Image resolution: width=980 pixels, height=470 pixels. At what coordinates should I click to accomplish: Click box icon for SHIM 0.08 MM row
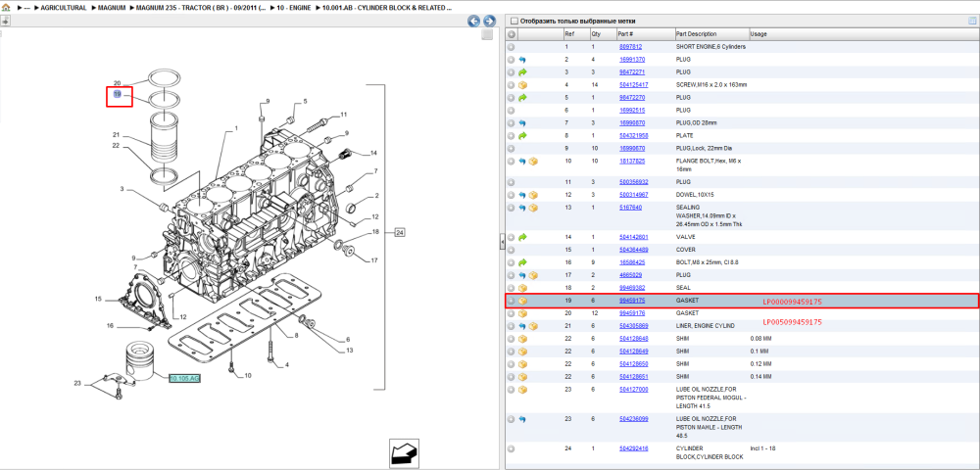tap(522, 339)
